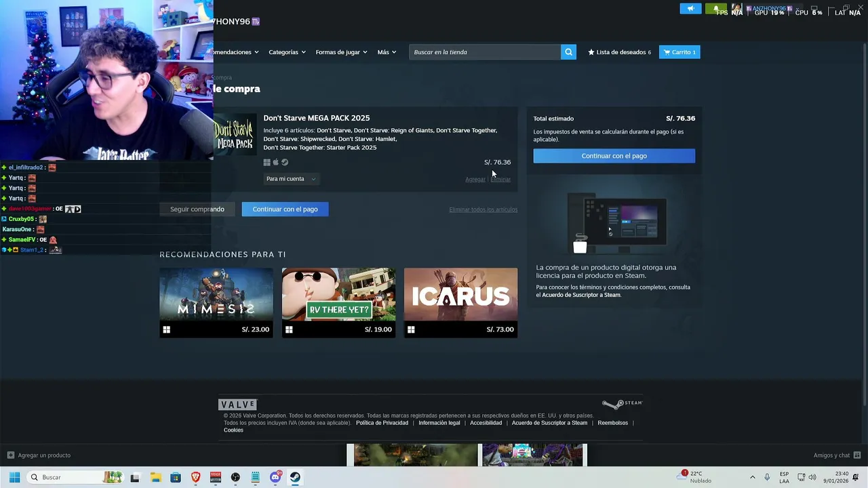Click Continuar con el pago beside Seguir comprando
Image resolution: width=868 pixels, height=488 pixels.
click(x=285, y=209)
